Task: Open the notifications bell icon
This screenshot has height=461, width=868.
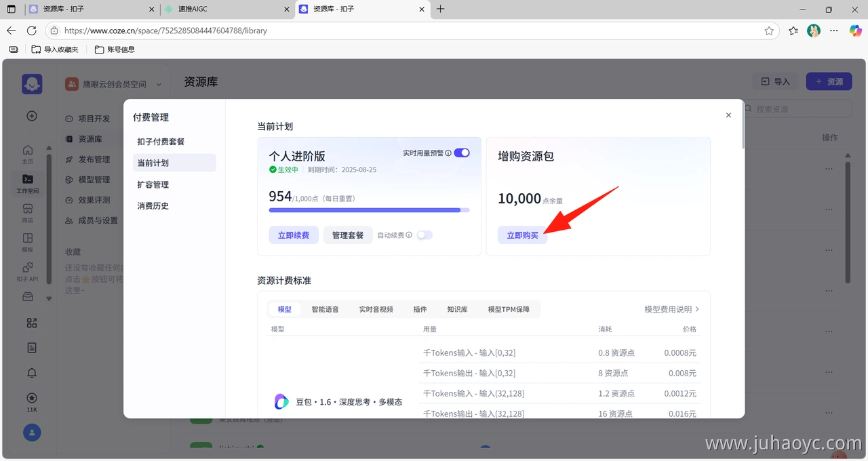Action: 32,373
